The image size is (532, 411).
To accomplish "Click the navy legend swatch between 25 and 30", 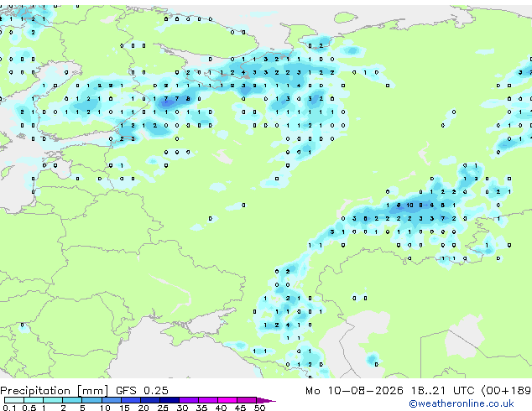I will [170, 400].
